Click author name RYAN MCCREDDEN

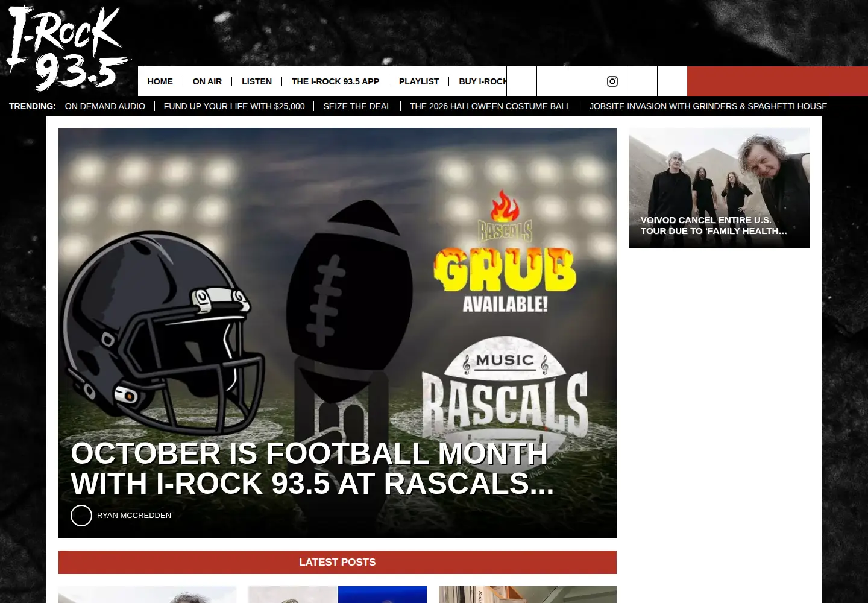pos(134,516)
